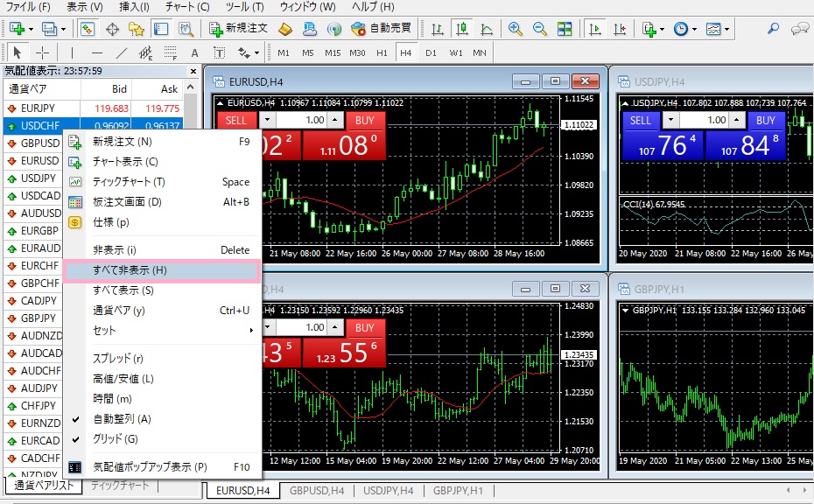Tile chart windows icon
This screenshot has height=504, width=814.
565,29
